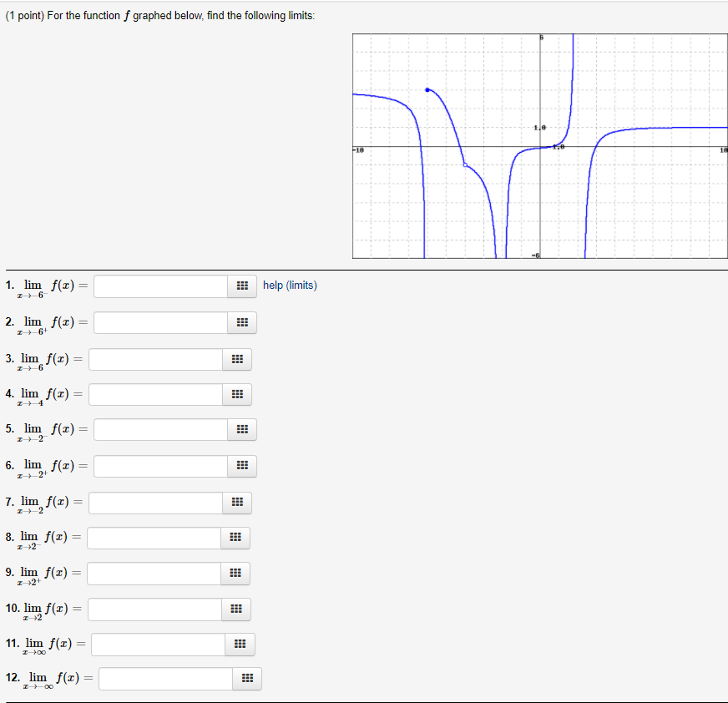Click answer box for limit x to 2 plus
This screenshot has height=703, width=728.
153,574
